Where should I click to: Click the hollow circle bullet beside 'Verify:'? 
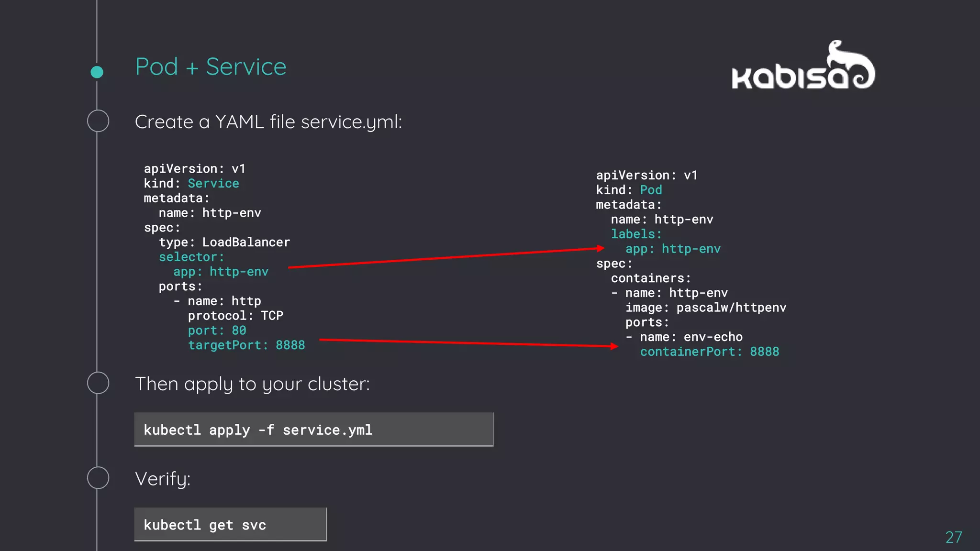(x=98, y=477)
